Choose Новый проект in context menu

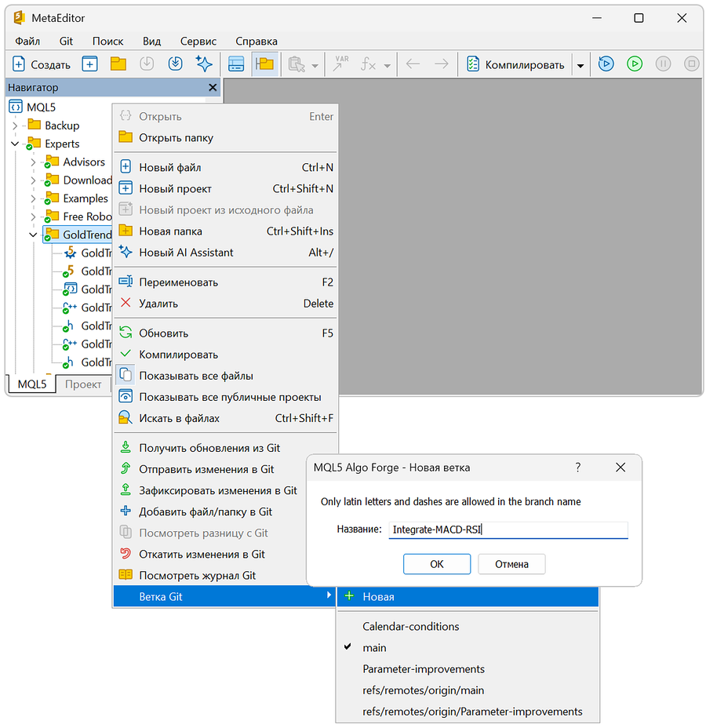pos(225,188)
